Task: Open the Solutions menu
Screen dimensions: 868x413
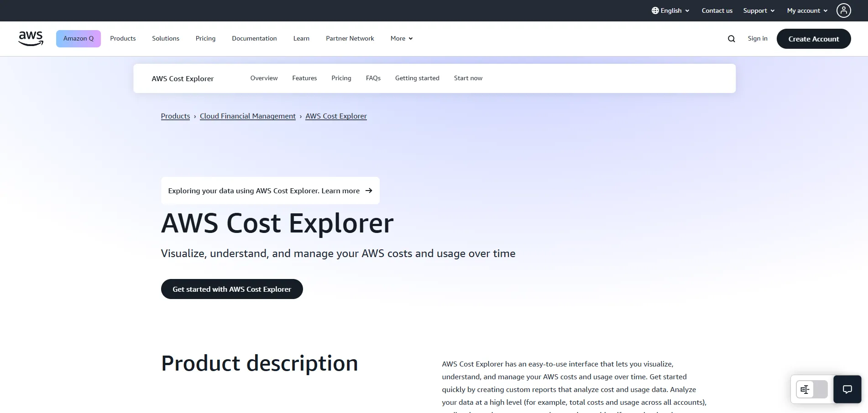Action: (x=166, y=38)
